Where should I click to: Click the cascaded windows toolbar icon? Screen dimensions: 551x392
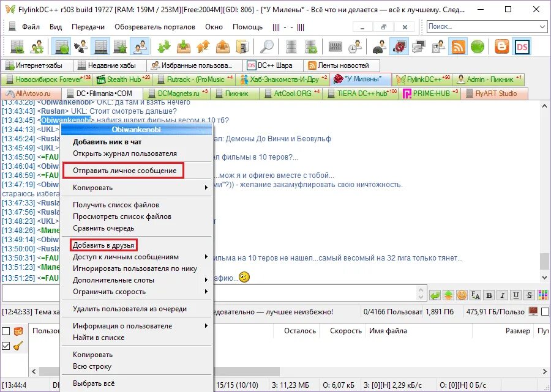(x=419, y=46)
